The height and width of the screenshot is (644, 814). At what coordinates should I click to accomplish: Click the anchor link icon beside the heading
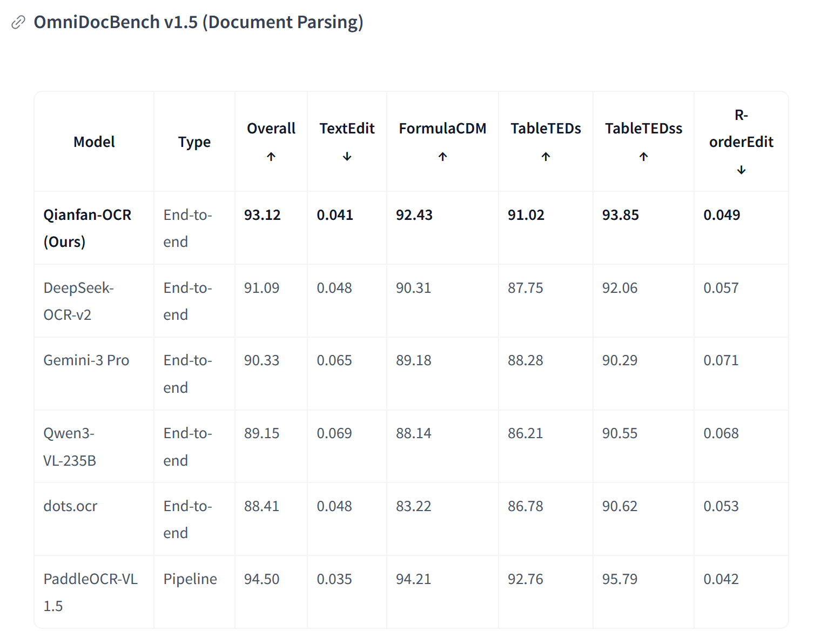coord(18,22)
